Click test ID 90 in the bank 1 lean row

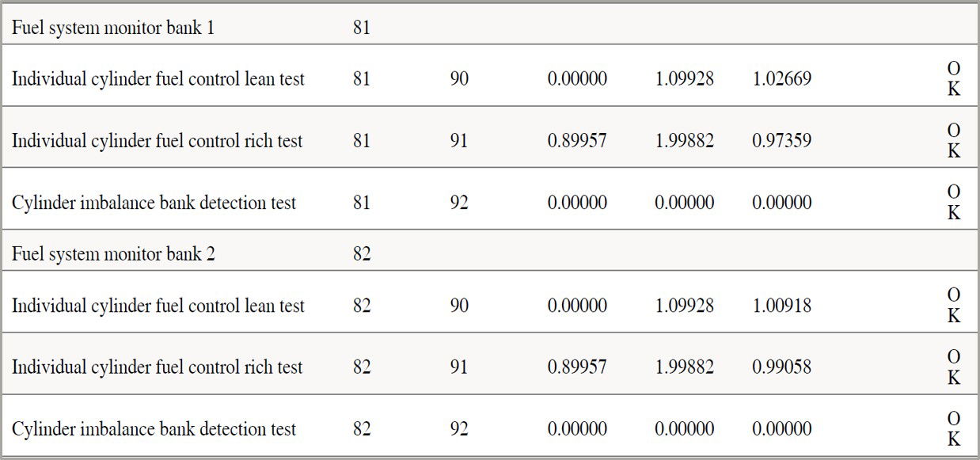[x=459, y=79]
